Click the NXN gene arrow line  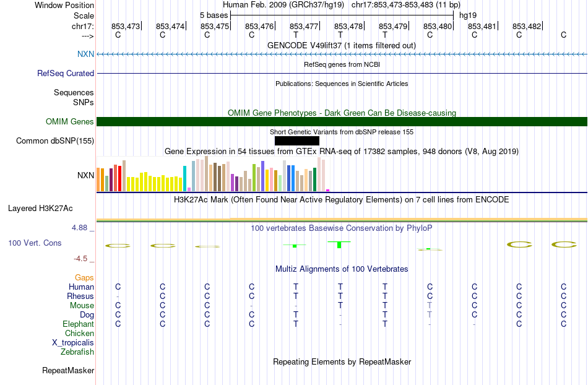point(342,54)
